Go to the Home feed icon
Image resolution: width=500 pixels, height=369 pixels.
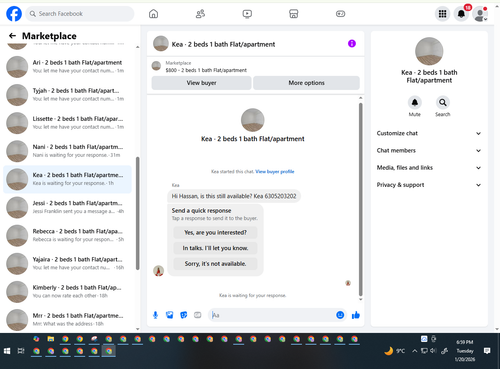[x=153, y=14]
